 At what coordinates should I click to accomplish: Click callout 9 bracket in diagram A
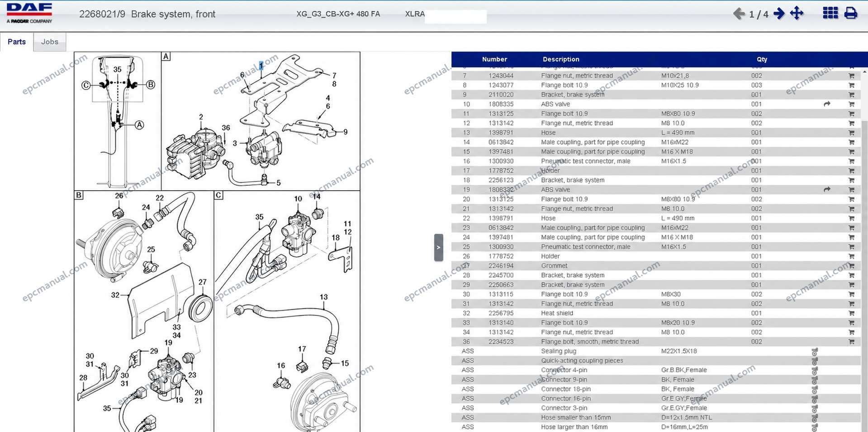[346, 132]
